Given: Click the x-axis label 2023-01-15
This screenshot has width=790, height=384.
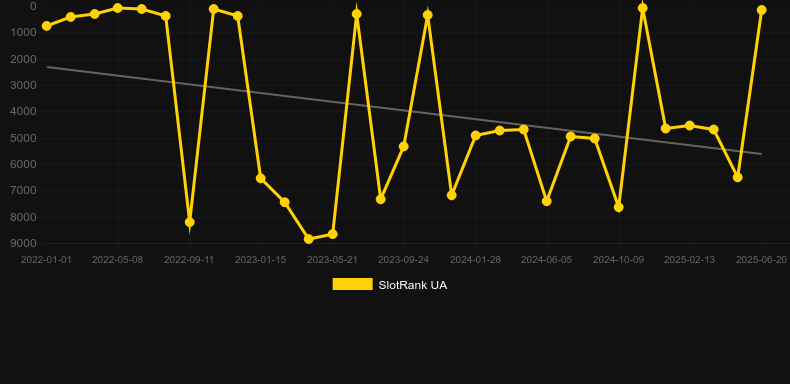Looking at the screenshot, I should pos(260,260).
